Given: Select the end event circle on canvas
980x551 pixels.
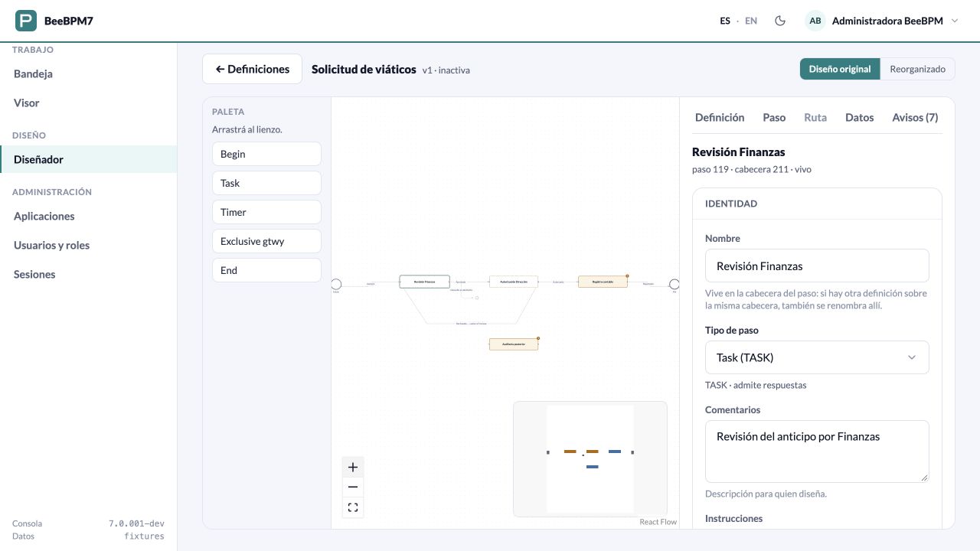Looking at the screenshot, I should [675, 285].
